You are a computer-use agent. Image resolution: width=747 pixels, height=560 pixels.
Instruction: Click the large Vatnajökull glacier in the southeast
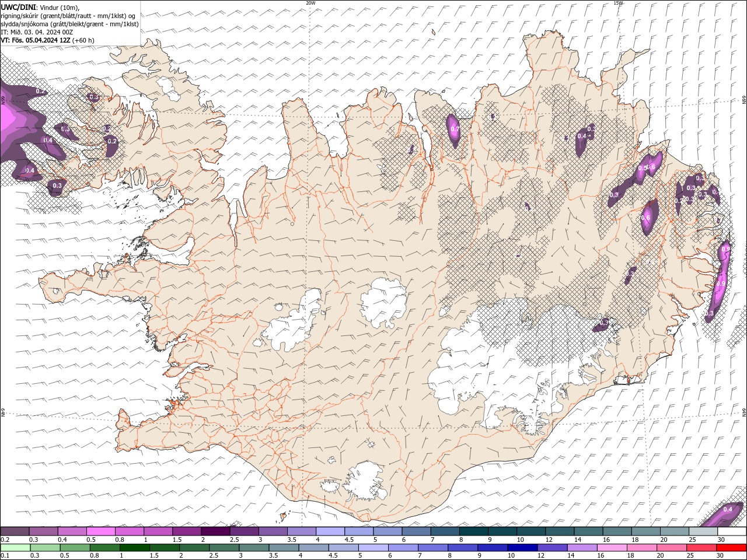[x=502, y=362]
